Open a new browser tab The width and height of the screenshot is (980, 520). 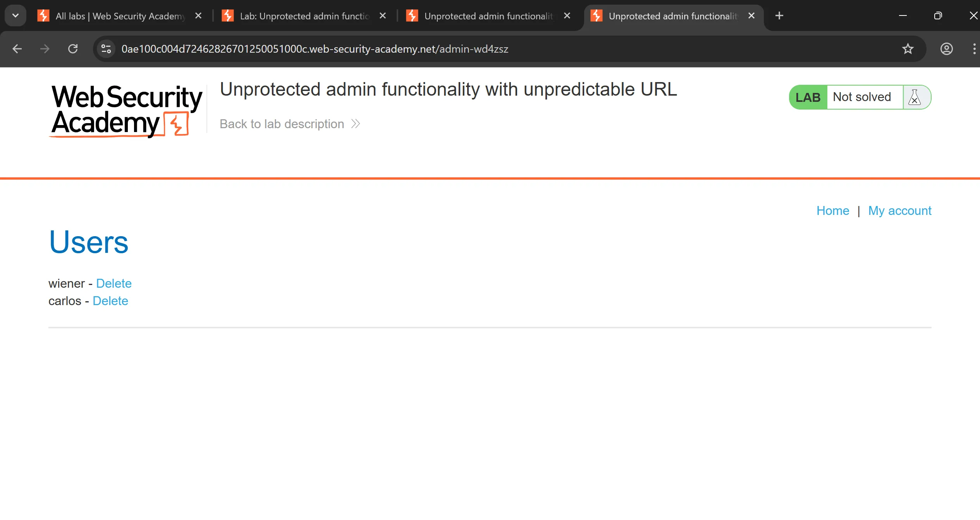click(x=779, y=16)
